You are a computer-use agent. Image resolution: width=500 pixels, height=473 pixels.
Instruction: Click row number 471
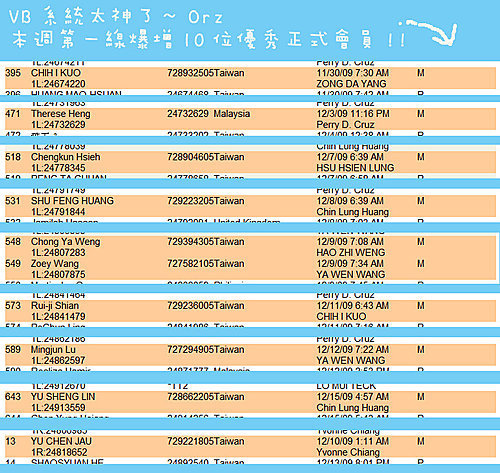point(13,114)
